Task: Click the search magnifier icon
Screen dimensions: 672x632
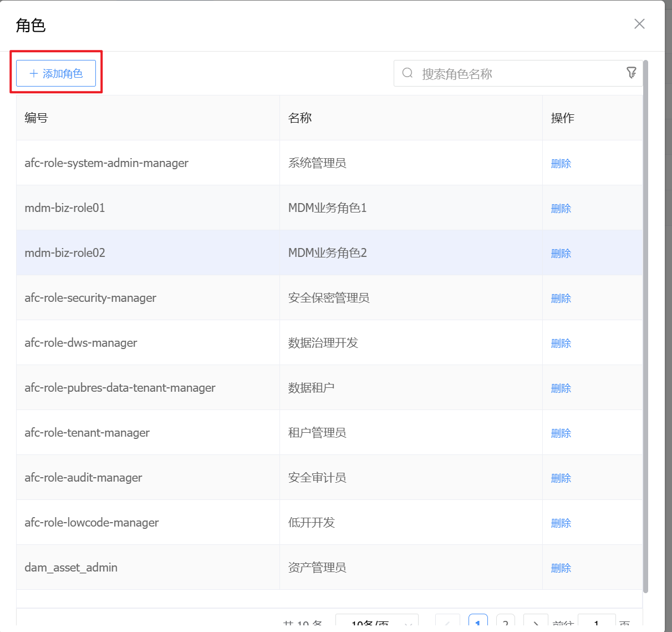Action: click(x=408, y=73)
